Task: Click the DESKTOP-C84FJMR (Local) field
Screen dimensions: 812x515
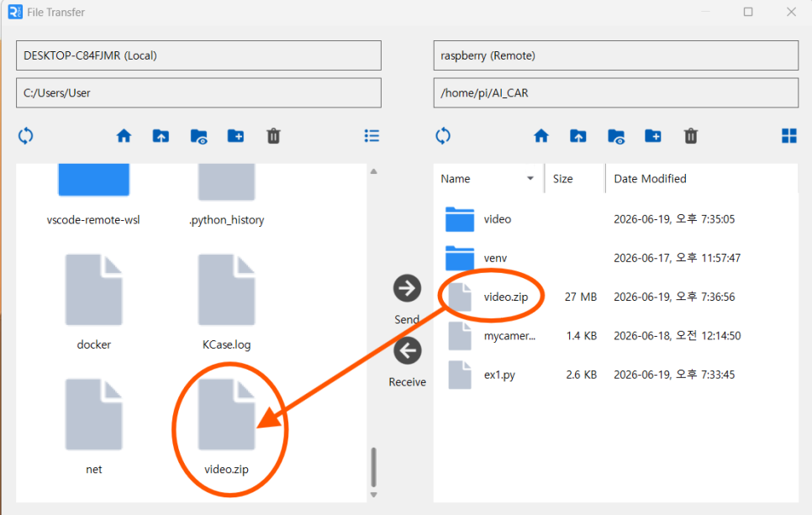Action: point(199,55)
